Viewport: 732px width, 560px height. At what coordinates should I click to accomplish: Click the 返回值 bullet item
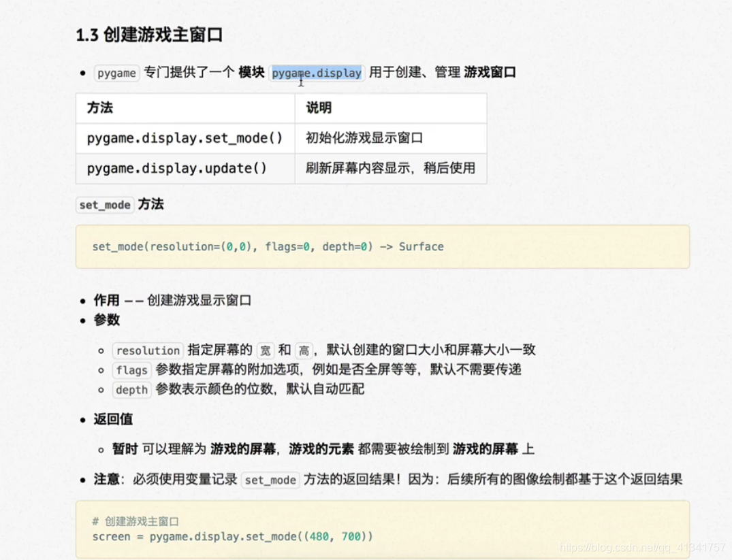pyautogui.click(x=112, y=420)
